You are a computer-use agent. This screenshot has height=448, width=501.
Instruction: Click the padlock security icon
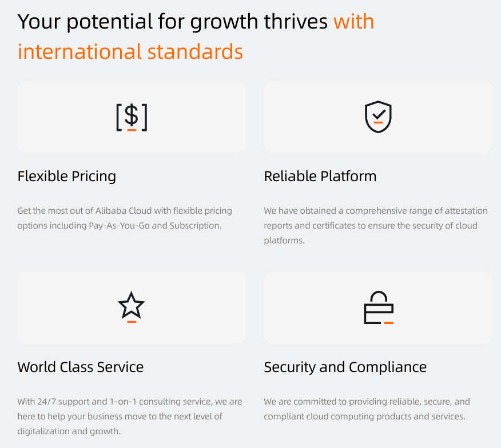click(x=378, y=307)
